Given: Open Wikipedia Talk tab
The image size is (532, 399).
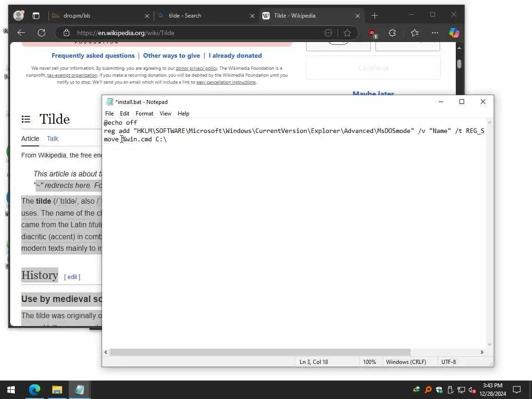Looking at the screenshot, I should click(53, 139).
